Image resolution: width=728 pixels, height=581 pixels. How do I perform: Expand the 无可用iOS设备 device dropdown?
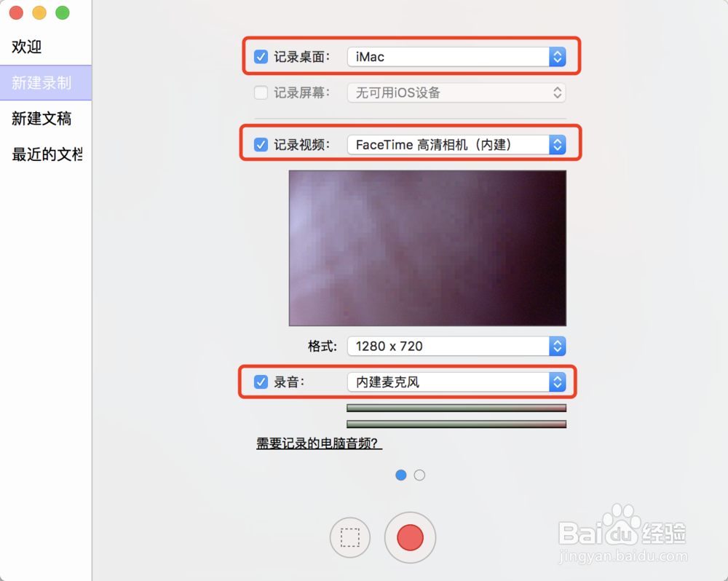pyautogui.click(x=556, y=92)
